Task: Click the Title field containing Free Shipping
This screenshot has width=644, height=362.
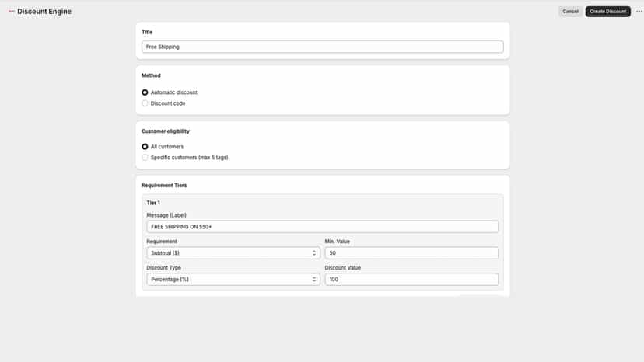Action: pos(323,47)
